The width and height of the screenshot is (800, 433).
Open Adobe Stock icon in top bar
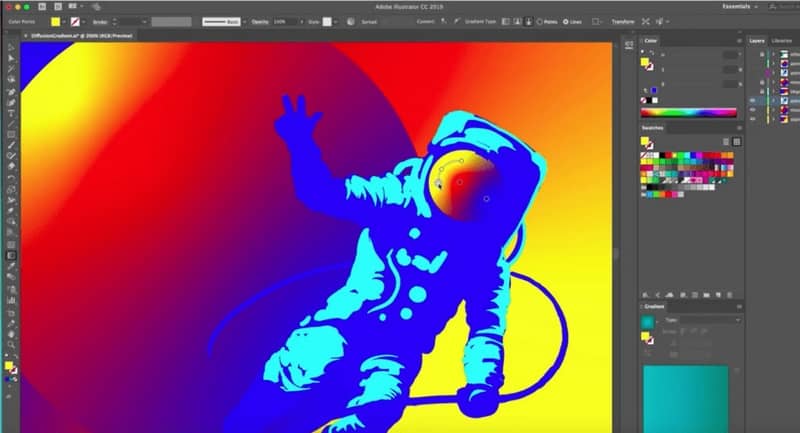58,7
